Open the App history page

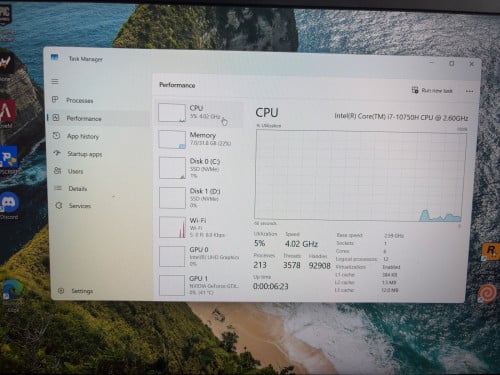[x=99, y=136]
